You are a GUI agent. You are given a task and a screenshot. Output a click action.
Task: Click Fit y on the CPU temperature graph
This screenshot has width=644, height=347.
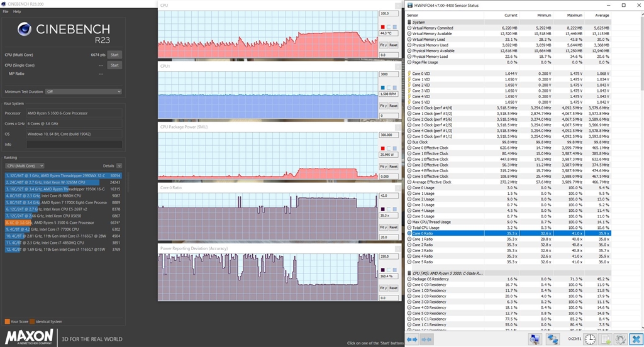(383, 45)
